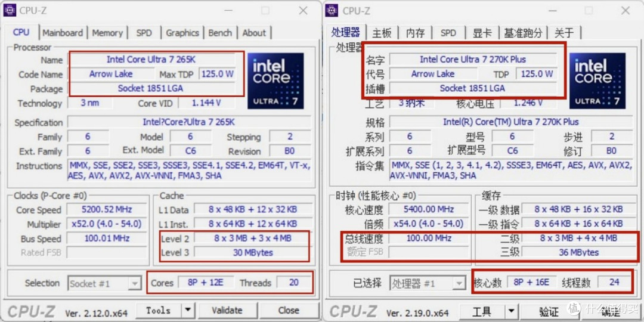Open the 主板 tab
This screenshot has width=644, height=322.
point(382,33)
